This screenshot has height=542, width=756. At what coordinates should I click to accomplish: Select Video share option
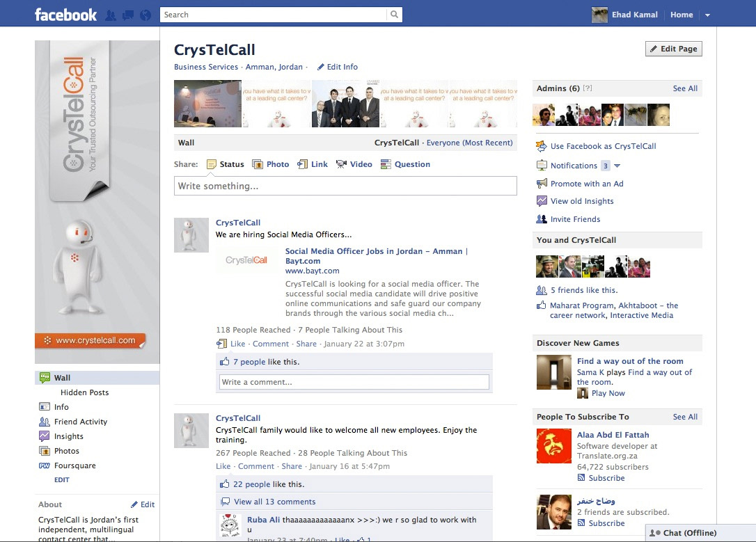354,164
